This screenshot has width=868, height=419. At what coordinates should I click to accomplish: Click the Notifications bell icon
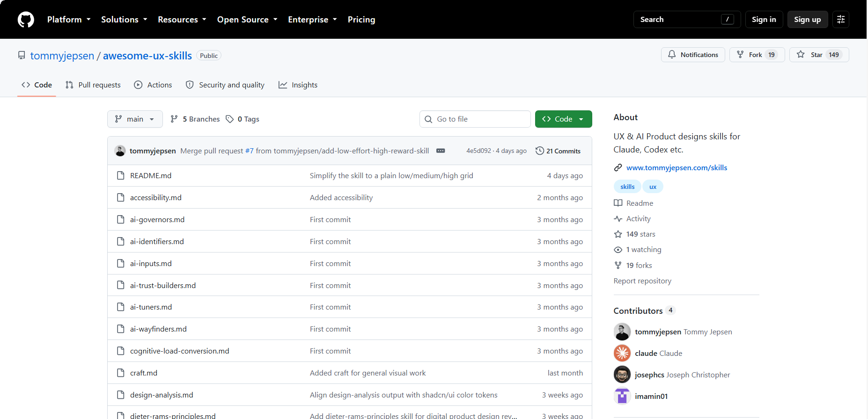coord(672,55)
